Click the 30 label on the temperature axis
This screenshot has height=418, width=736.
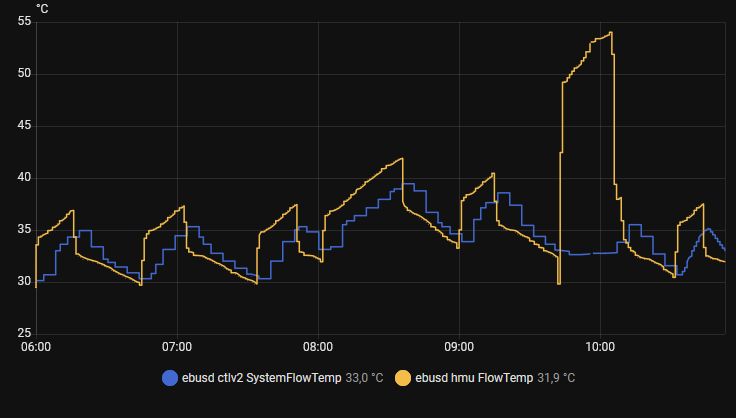[x=24, y=282]
